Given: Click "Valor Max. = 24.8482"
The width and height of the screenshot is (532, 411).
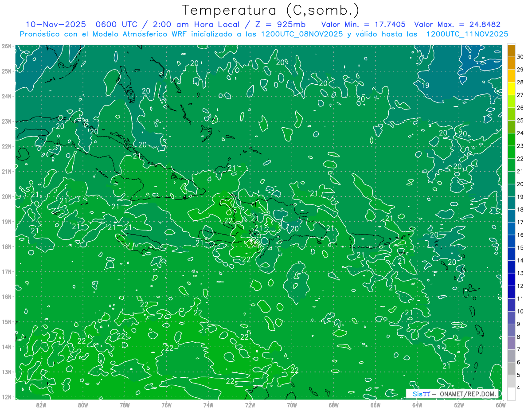Looking at the screenshot, I should pos(457,24).
